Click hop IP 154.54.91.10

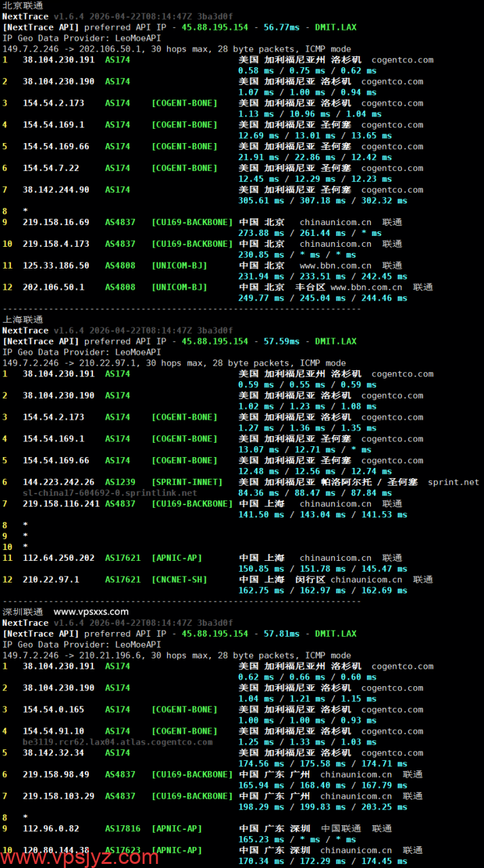(x=54, y=731)
